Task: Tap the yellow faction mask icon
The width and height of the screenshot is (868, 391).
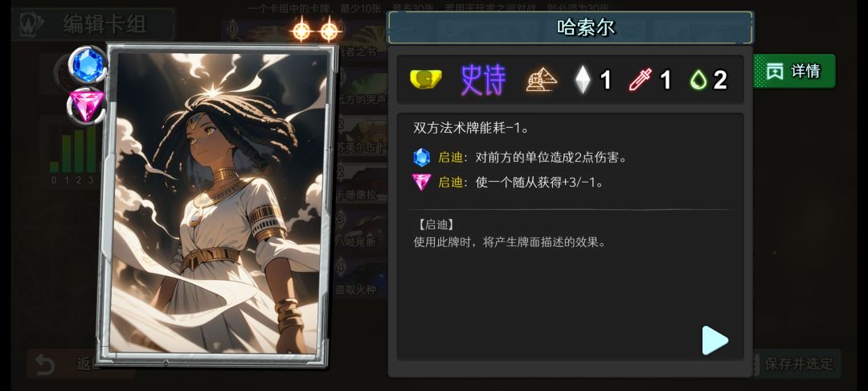Action: click(x=426, y=80)
